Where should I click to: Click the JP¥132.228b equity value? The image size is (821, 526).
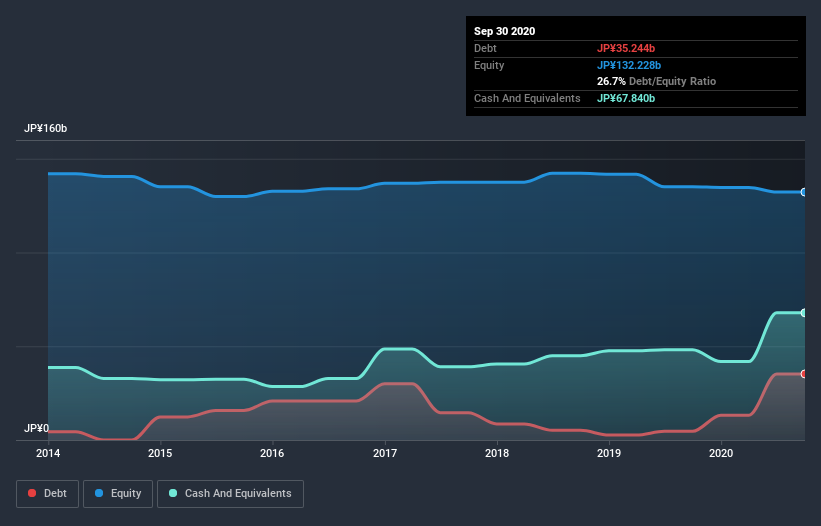point(629,65)
